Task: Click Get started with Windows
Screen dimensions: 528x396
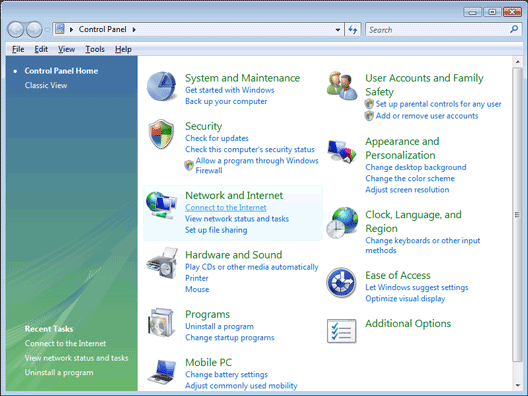Action: coord(230,90)
